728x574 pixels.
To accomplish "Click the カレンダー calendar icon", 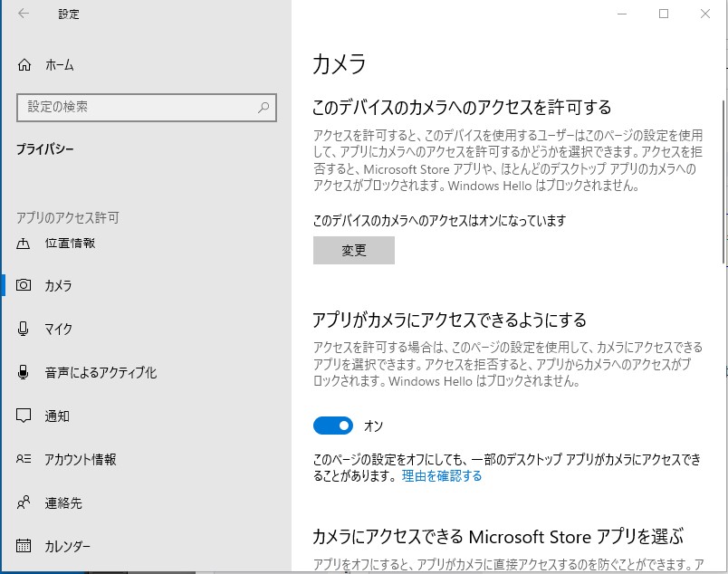I will 24,545.
